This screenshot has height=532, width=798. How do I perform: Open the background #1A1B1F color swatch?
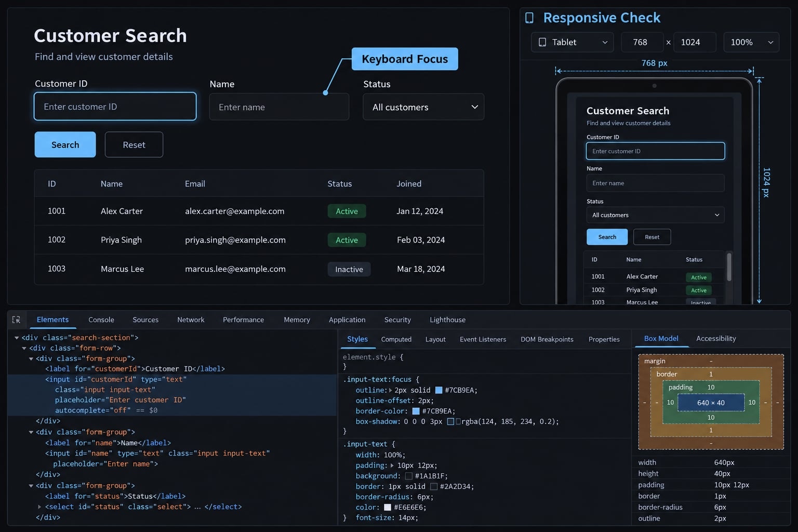coord(409,476)
